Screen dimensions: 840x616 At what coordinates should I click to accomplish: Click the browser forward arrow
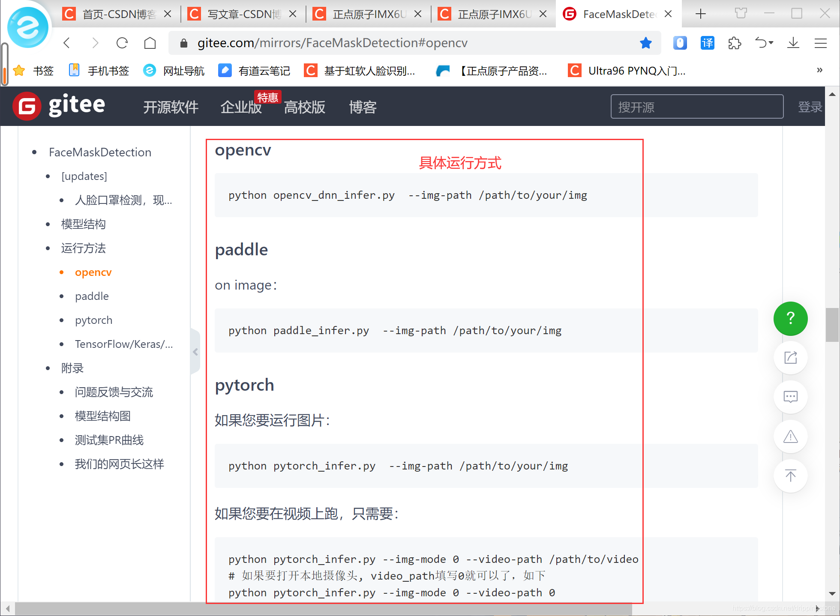point(95,43)
